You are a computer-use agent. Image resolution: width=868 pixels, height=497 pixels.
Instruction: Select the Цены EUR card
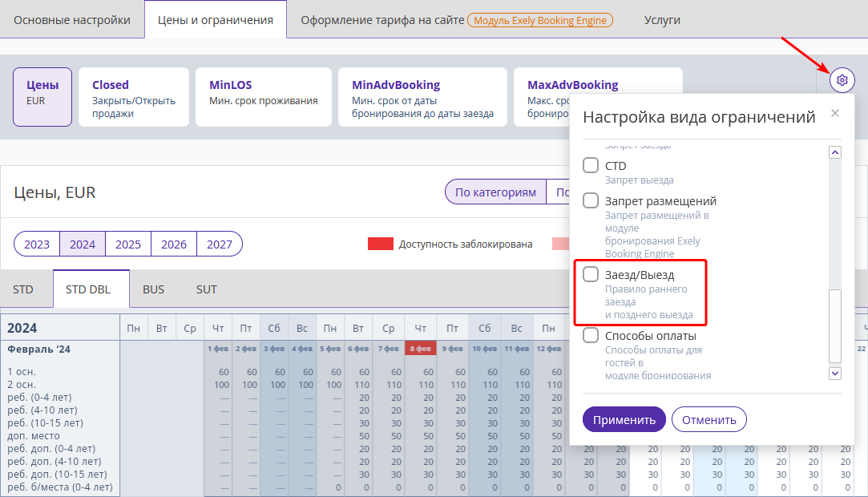click(42, 97)
